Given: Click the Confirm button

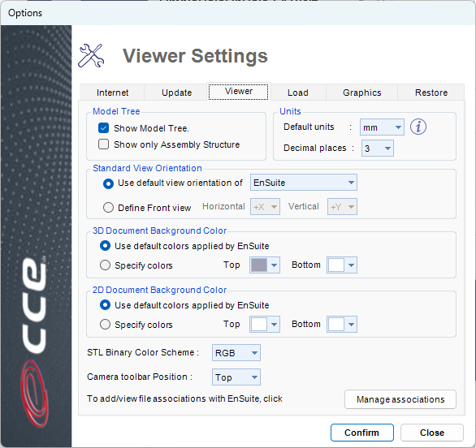Looking at the screenshot, I should click(361, 433).
